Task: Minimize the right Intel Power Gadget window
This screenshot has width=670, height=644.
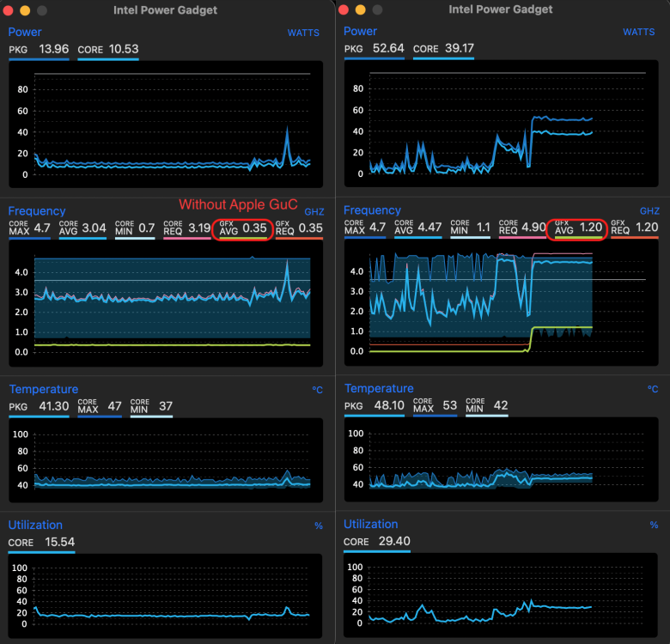Action: click(x=361, y=9)
